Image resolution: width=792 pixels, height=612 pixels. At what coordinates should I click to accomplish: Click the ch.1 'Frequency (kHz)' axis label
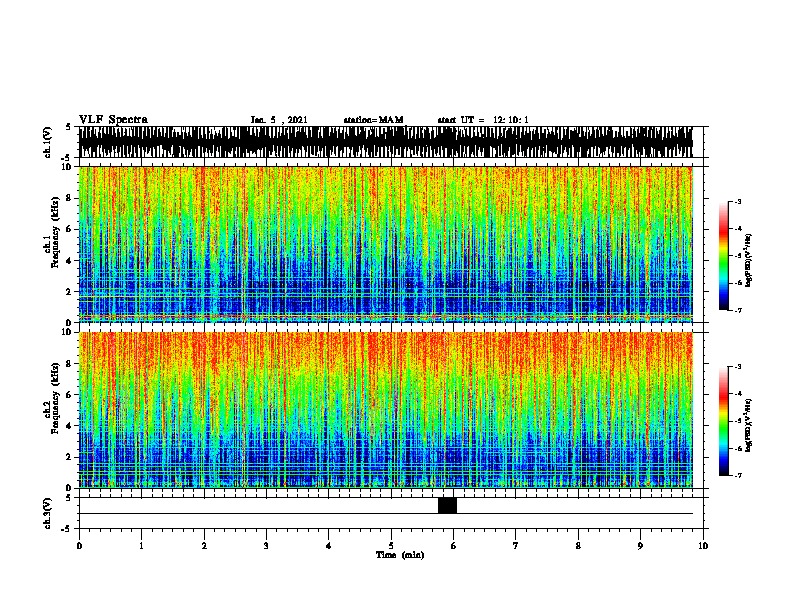coord(55,232)
